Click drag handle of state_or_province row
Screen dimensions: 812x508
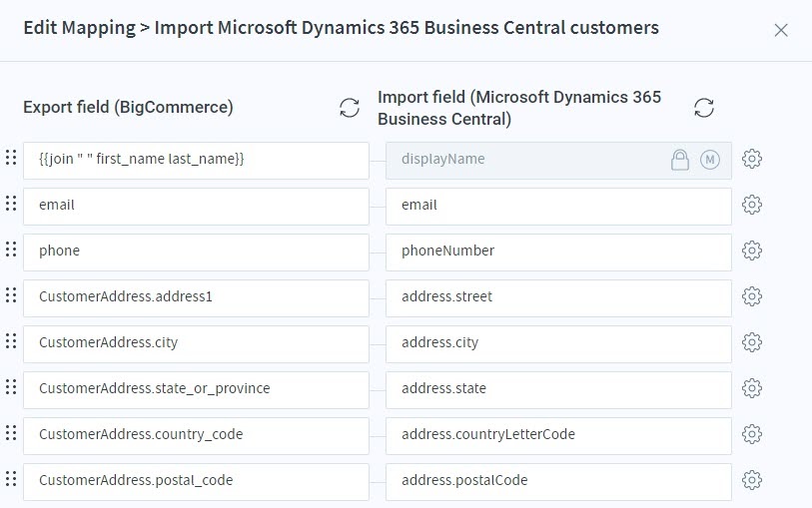tap(11, 387)
